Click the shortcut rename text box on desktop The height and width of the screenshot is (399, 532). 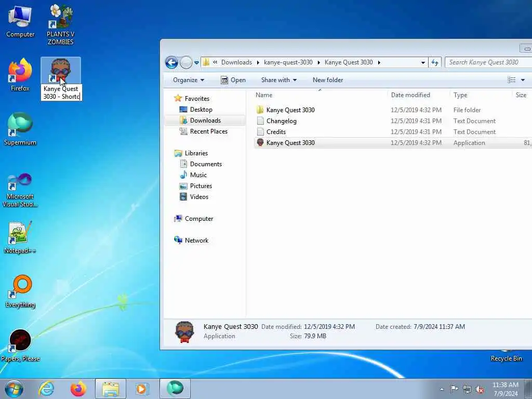pyautogui.click(x=61, y=92)
